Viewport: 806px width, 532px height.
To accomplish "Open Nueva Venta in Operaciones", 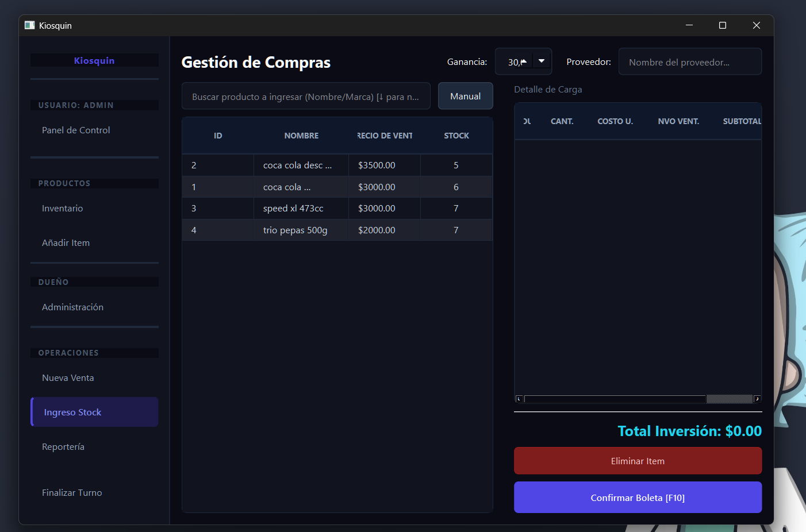I will pos(67,377).
